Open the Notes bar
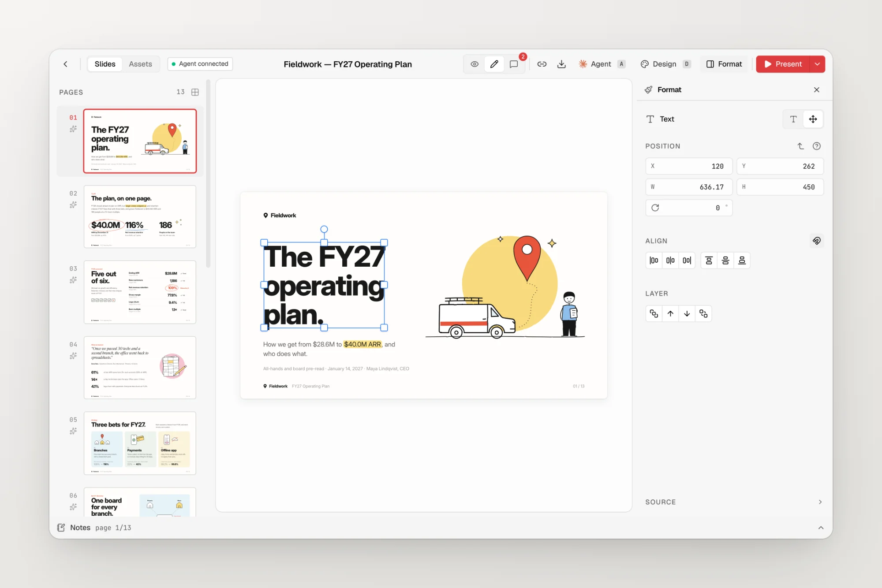This screenshot has height=588, width=882. coord(441,528)
